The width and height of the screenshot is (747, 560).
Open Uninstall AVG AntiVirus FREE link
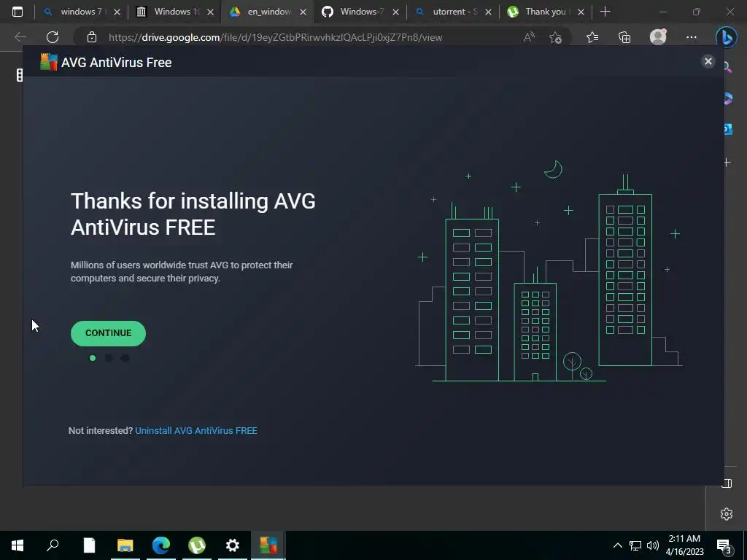coord(196,430)
